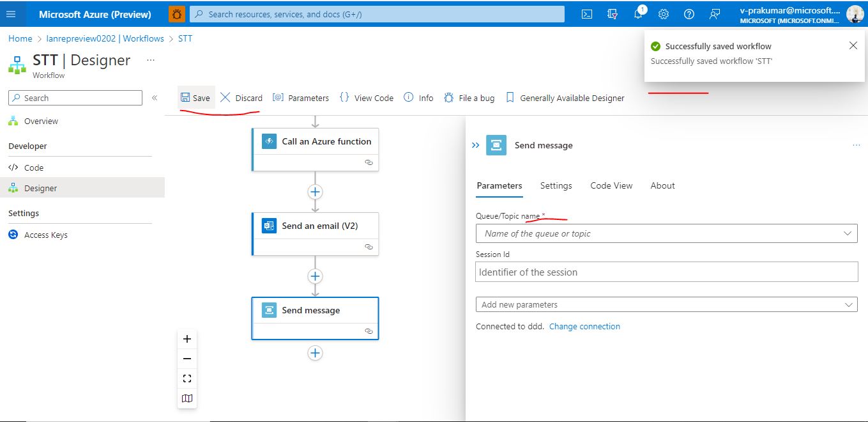The image size is (868, 422).
Task: Open the Info toolbar icon
Action: 407,97
